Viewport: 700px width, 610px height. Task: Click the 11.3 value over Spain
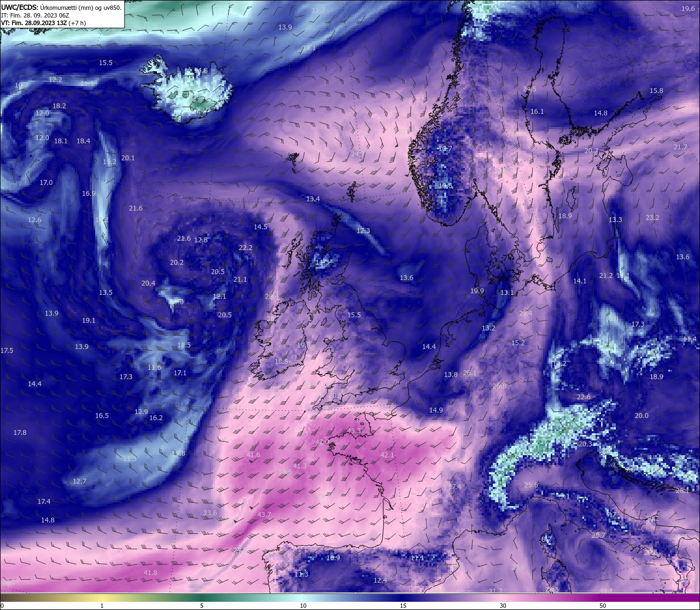point(301,574)
